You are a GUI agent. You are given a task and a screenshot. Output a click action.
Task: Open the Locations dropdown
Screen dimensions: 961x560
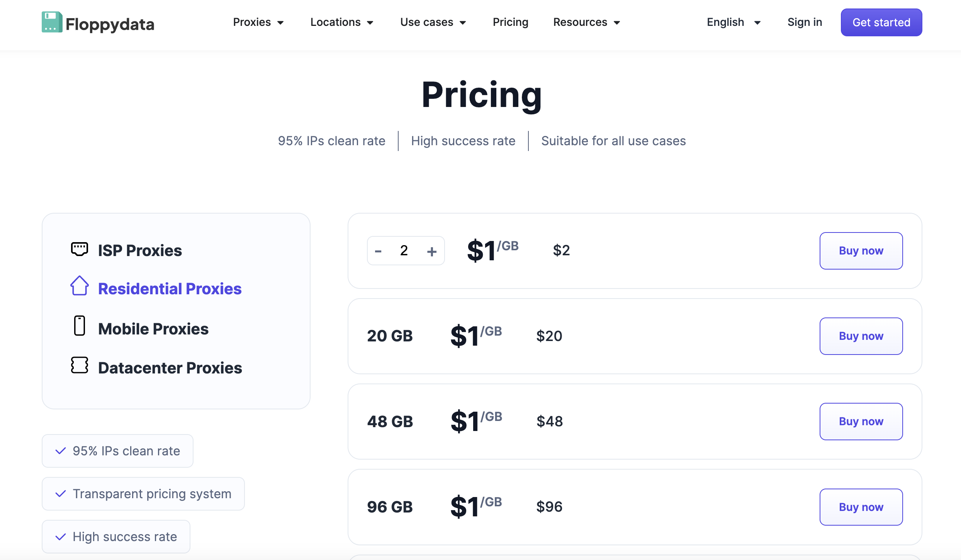point(341,22)
